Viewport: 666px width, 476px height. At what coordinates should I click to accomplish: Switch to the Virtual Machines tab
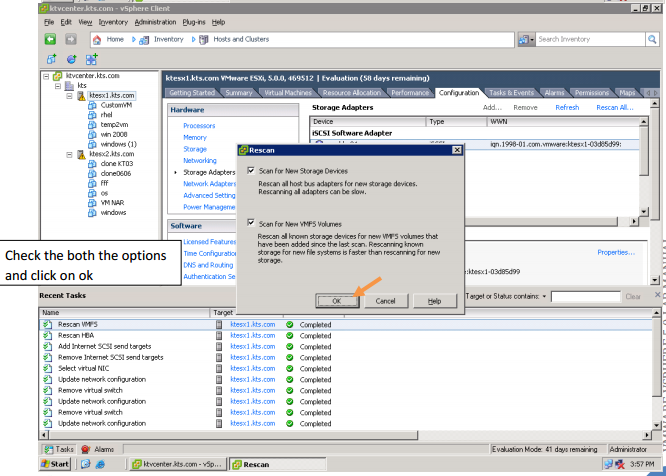tap(288, 93)
